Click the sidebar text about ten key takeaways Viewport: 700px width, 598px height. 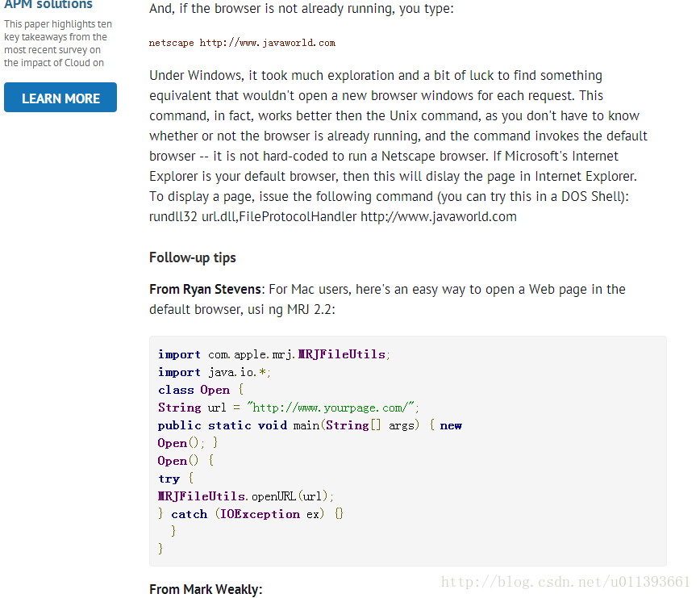point(58,44)
